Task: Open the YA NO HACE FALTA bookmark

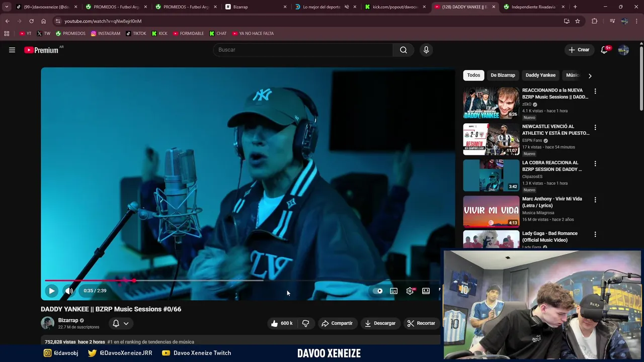Action: (253, 34)
